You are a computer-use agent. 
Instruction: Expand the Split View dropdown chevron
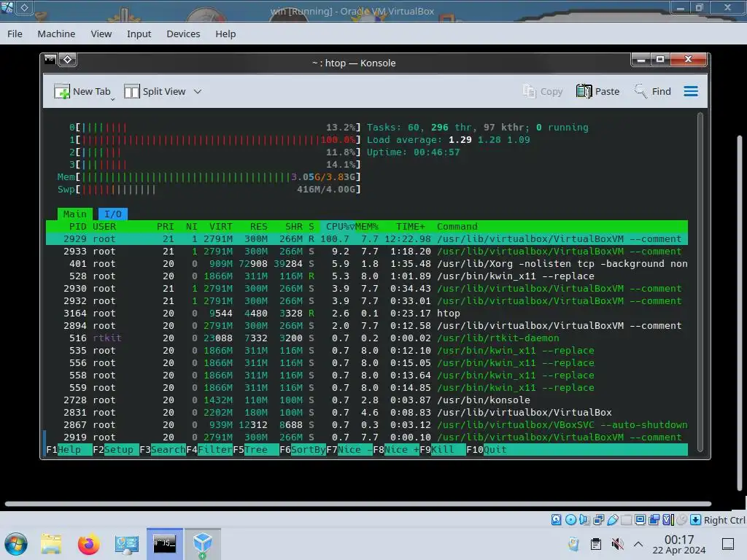pos(197,91)
